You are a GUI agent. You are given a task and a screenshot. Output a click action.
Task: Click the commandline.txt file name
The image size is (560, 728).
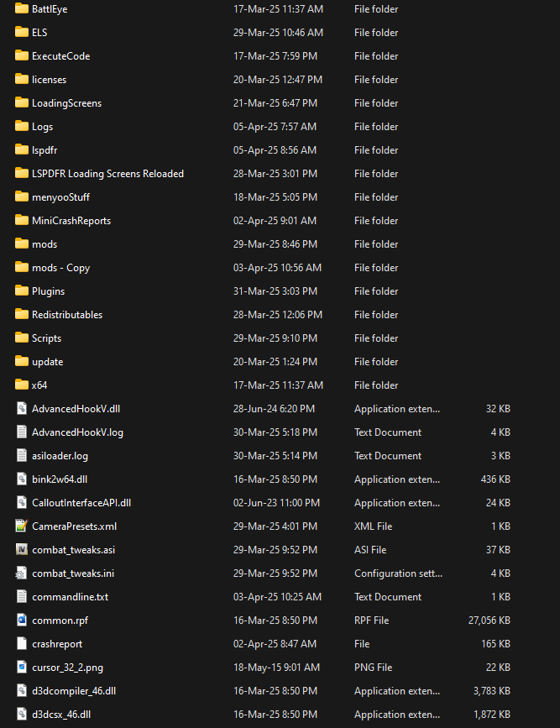[71, 597]
